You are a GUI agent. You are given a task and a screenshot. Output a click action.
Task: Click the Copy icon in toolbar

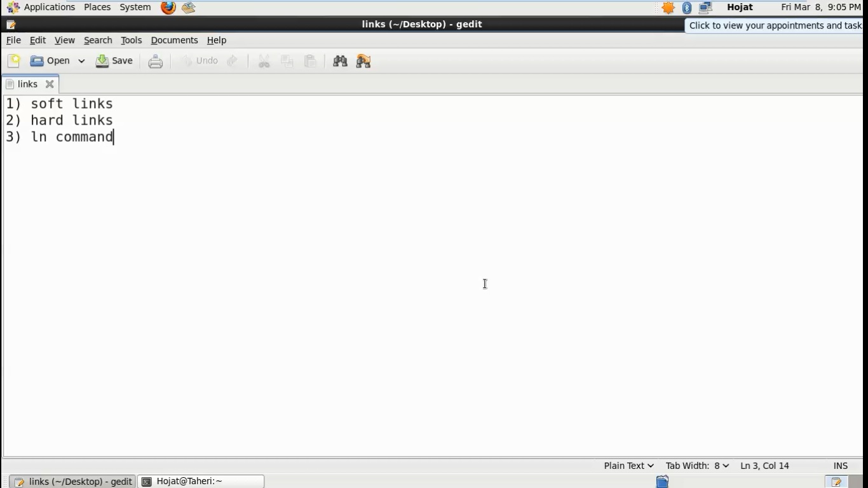287,61
